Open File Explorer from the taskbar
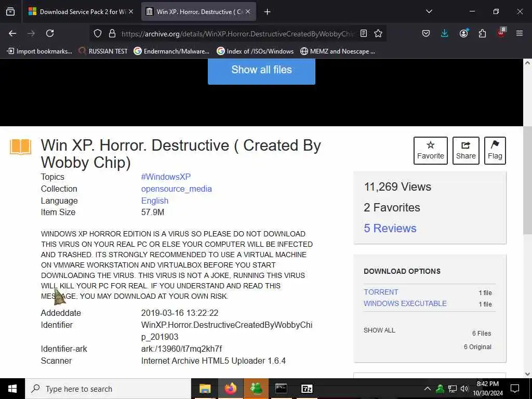 (205, 389)
